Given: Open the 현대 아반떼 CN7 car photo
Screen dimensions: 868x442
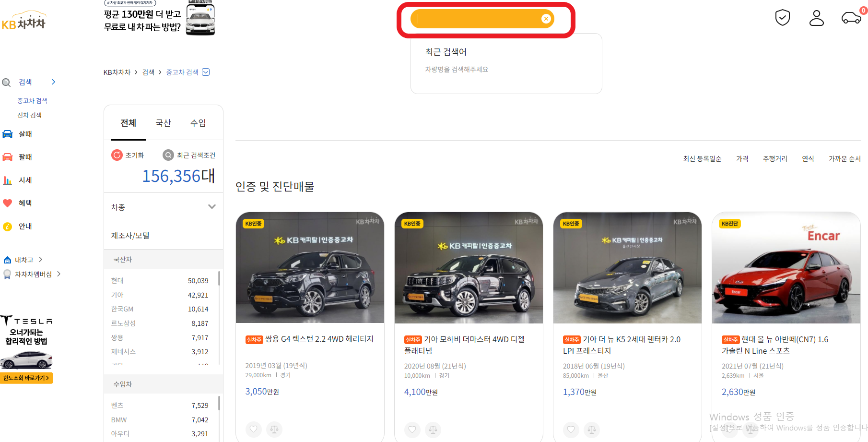Looking at the screenshot, I should [x=786, y=268].
